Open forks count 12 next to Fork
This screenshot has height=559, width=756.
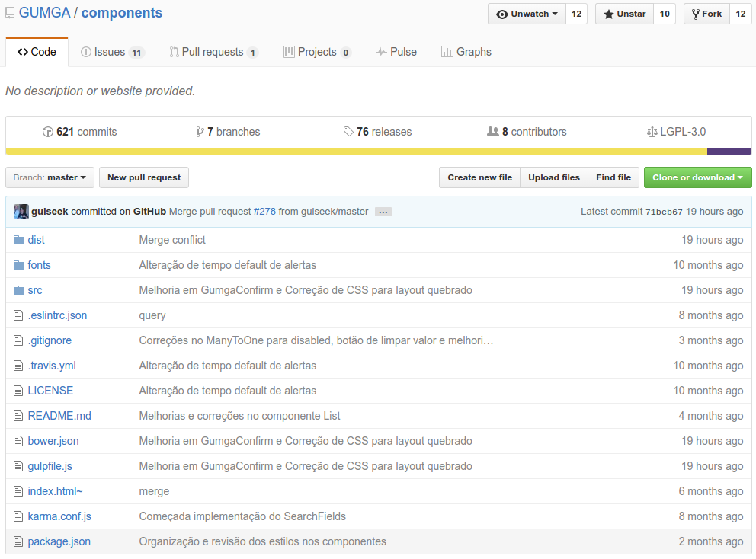click(x=741, y=14)
